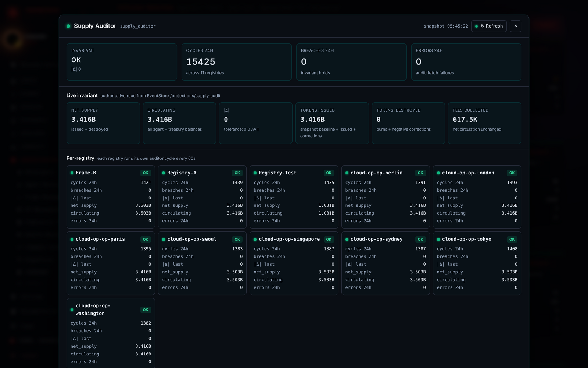Click the green dot on cloud-op-op-tokyo card
Viewport: 588px width, 368px height.
(438, 240)
